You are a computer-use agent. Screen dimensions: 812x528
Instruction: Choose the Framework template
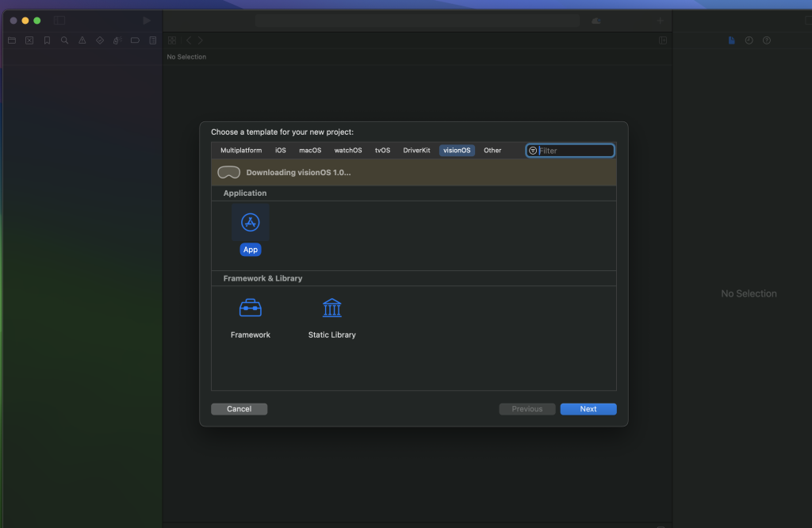click(250, 308)
